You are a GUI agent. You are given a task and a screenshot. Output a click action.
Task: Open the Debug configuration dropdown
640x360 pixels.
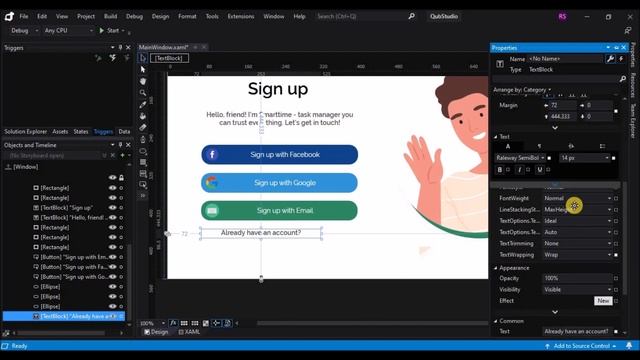coord(24,31)
